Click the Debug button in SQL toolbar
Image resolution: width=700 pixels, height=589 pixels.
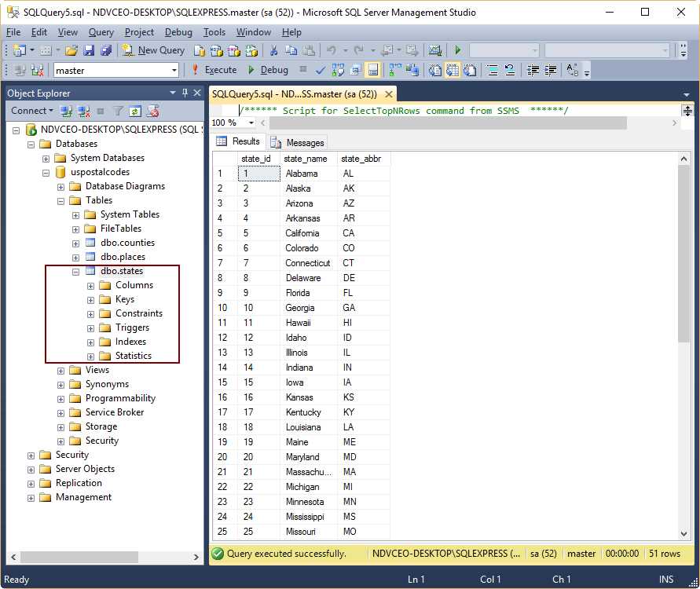[x=268, y=70]
